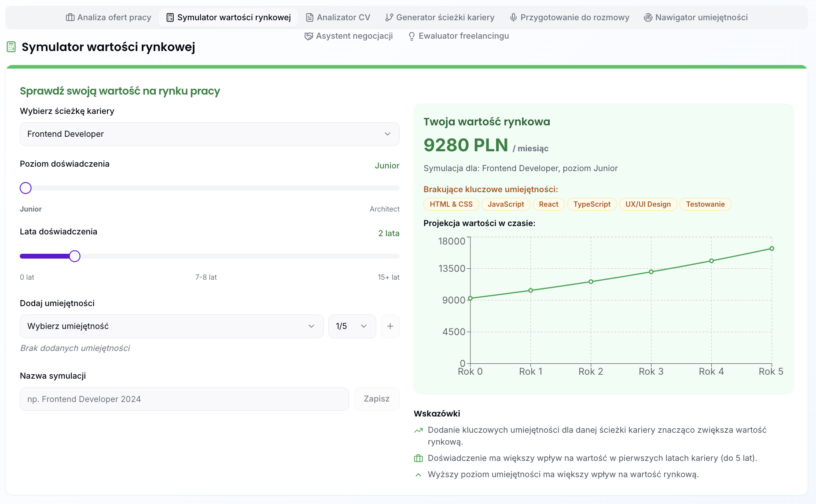This screenshot has height=504, width=816.
Task: Click the React missing skill tag
Action: coord(548,204)
